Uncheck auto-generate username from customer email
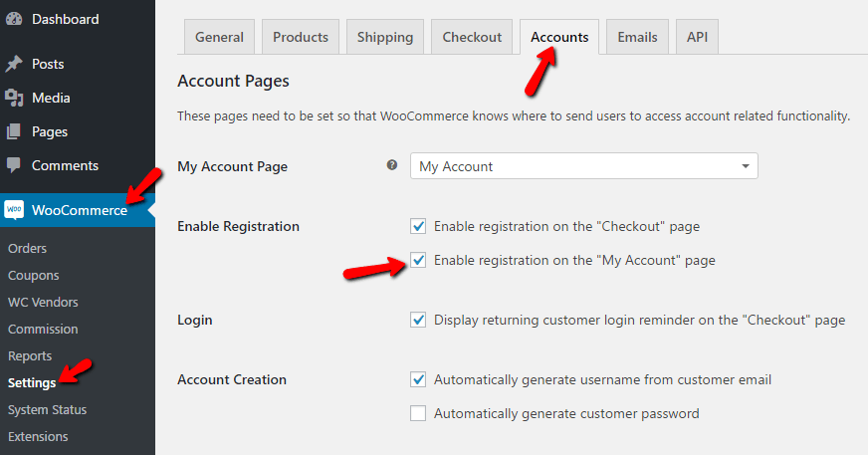 pyautogui.click(x=418, y=379)
